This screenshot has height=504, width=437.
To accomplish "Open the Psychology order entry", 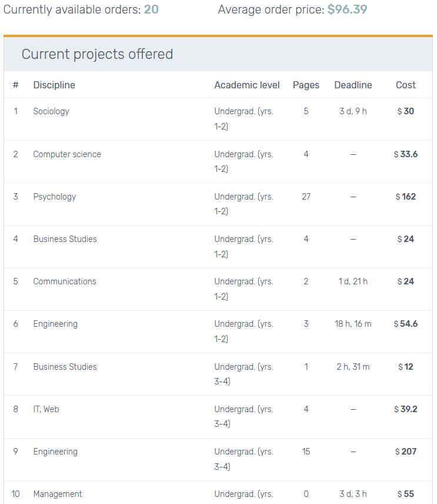I will [55, 197].
